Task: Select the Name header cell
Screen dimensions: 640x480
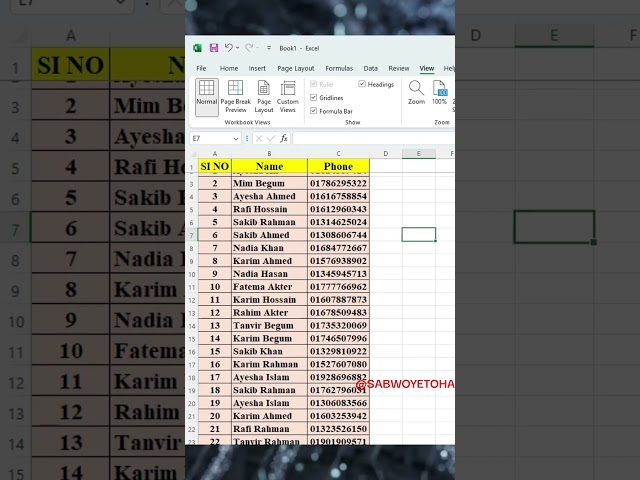Action: [x=269, y=166]
